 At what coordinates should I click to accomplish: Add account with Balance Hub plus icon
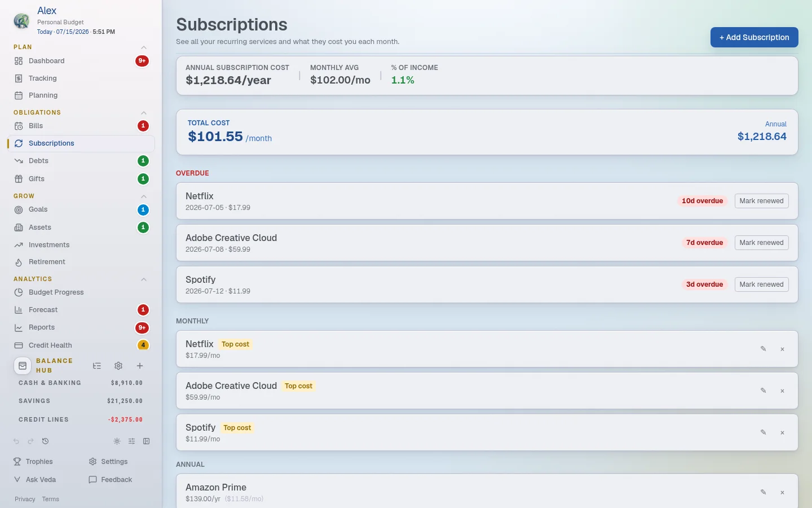tap(140, 366)
